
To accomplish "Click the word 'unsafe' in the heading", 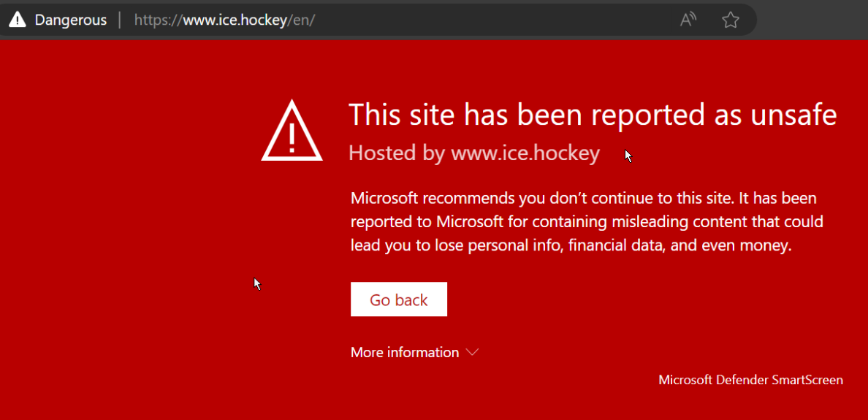I will pyautogui.click(x=794, y=115).
